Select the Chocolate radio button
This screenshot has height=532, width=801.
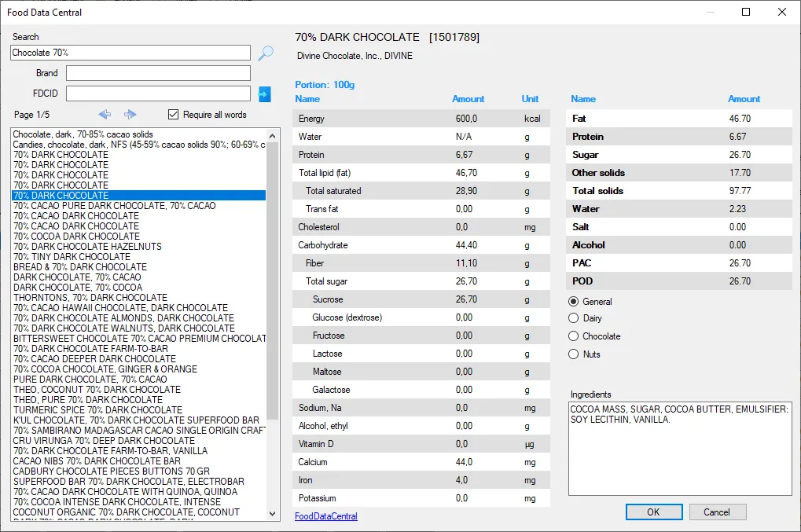(x=574, y=336)
